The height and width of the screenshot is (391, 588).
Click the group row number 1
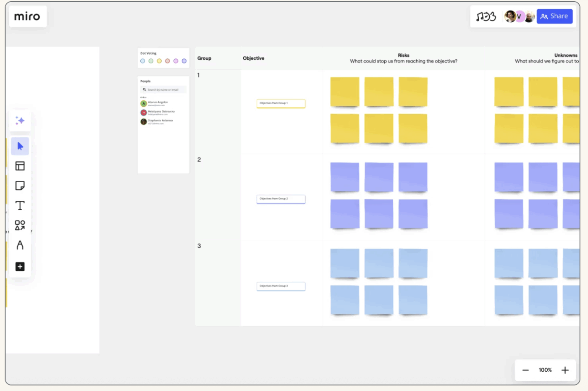[x=199, y=75]
